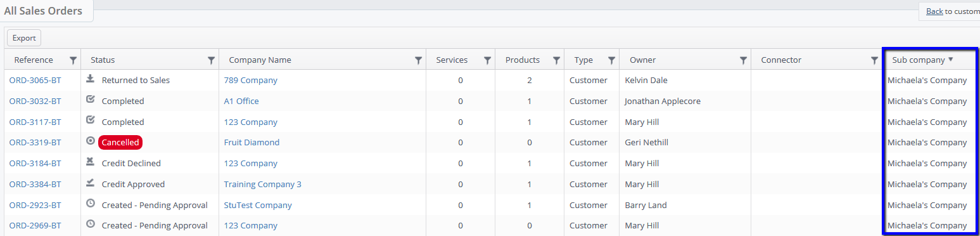Click owner Barry Land
The width and height of the screenshot is (980, 236).
tap(646, 206)
